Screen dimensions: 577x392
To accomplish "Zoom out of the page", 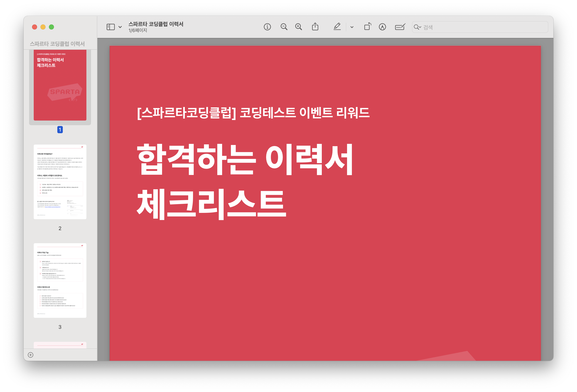I will tap(284, 27).
